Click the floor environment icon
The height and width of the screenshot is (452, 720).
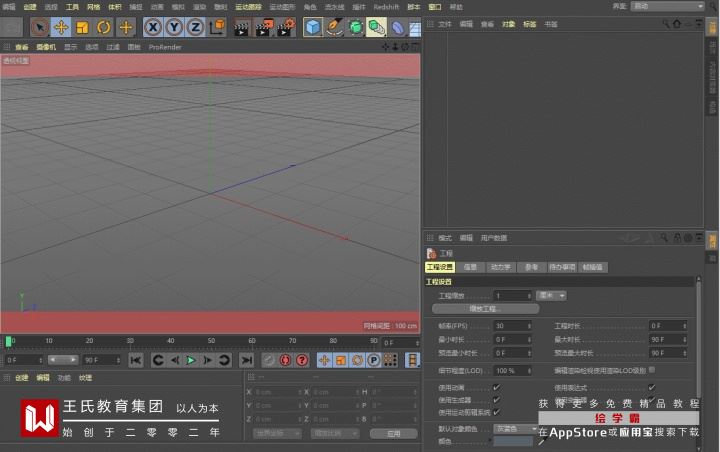click(415, 28)
